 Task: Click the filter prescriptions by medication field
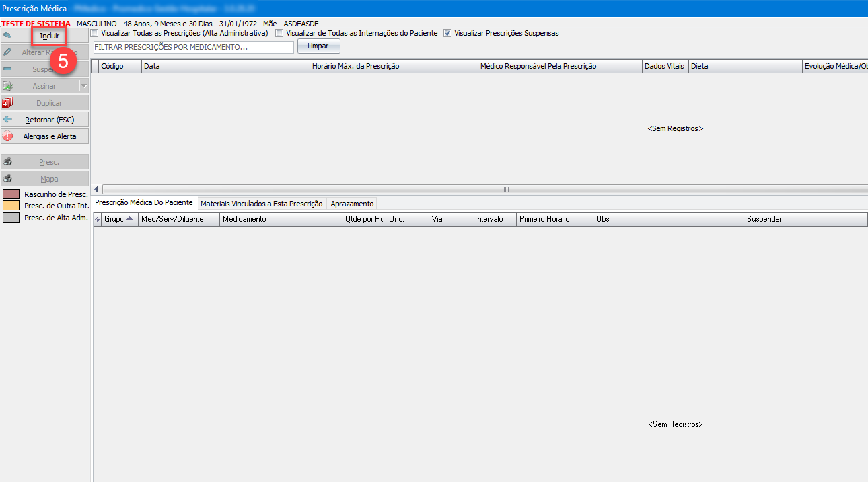[193, 47]
